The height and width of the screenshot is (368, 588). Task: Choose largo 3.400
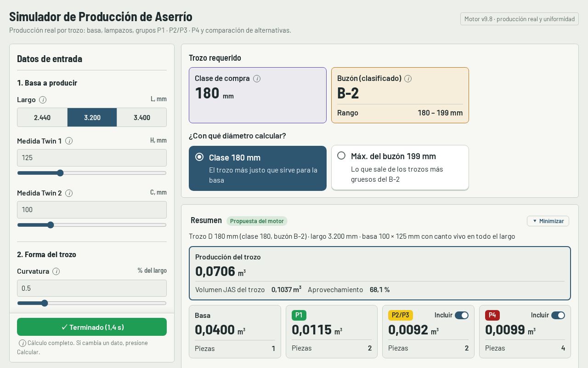[141, 117]
